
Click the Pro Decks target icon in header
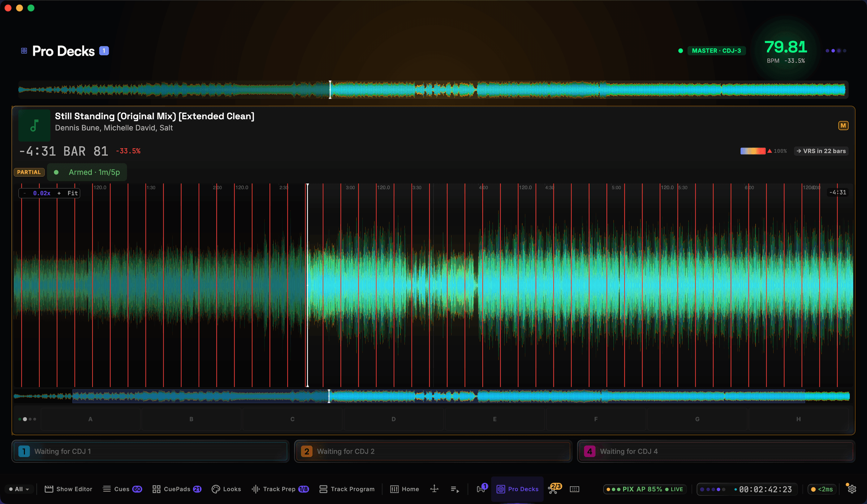tap(24, 51)
